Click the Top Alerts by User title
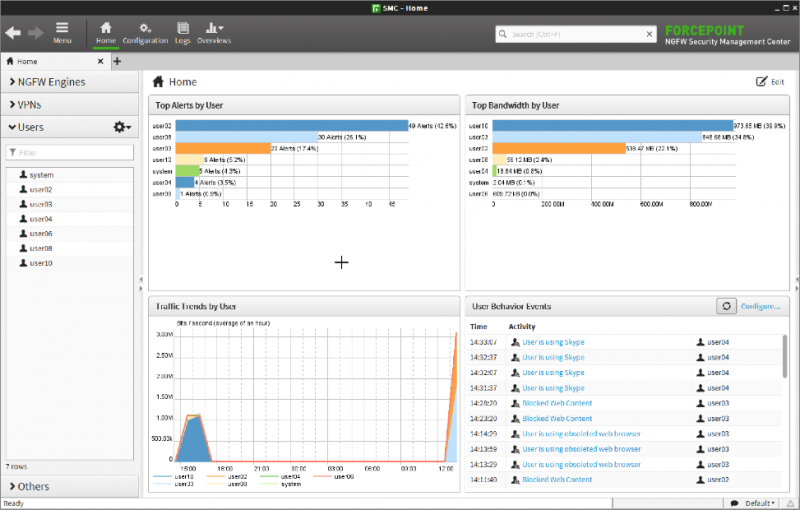800x510 pixels. (189, 106)
